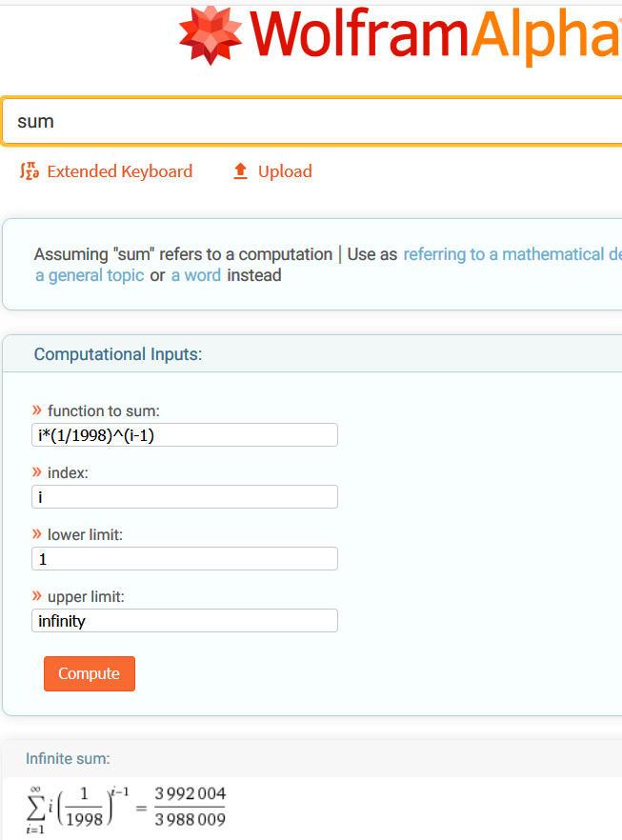Click the chevron icon beside "index"
Viewport: 622px width, 840px height.
(37, 472)
